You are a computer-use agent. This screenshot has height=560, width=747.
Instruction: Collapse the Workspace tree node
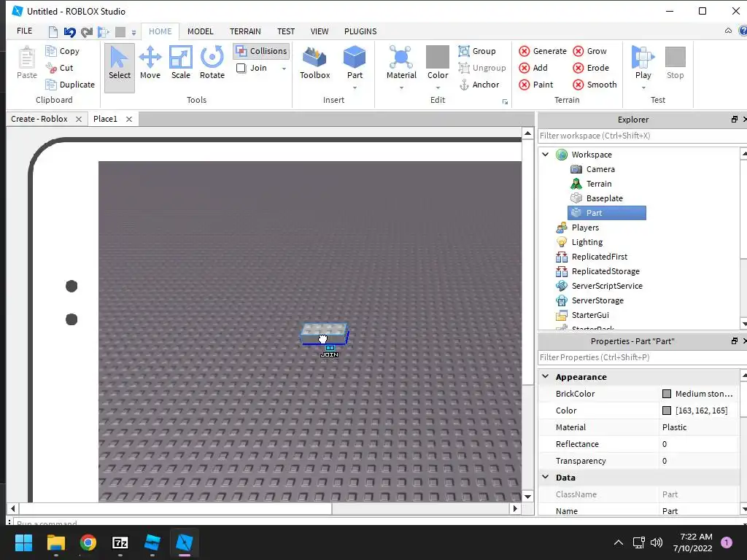pos(546,155)
